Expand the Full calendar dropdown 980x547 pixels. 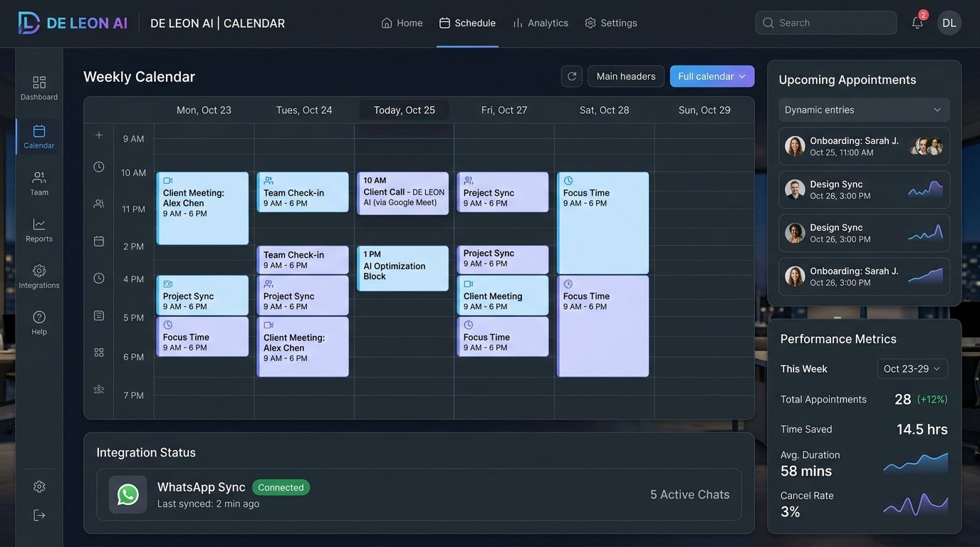click(712, 76)
